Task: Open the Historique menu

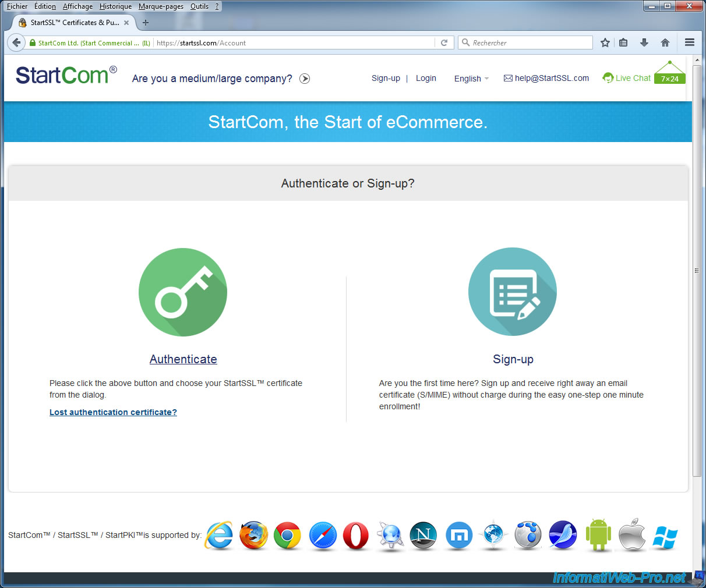Action: (x=115, y=6)
